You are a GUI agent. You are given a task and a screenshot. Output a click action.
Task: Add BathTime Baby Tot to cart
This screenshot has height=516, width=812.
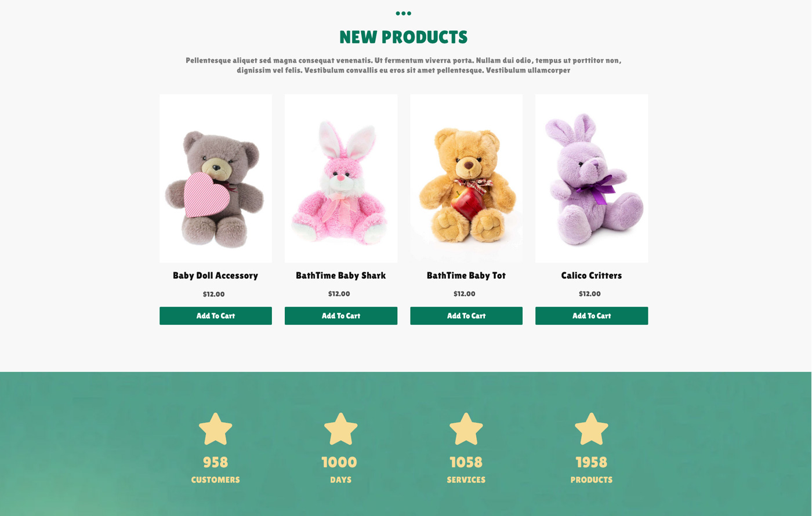click(466, 316)
